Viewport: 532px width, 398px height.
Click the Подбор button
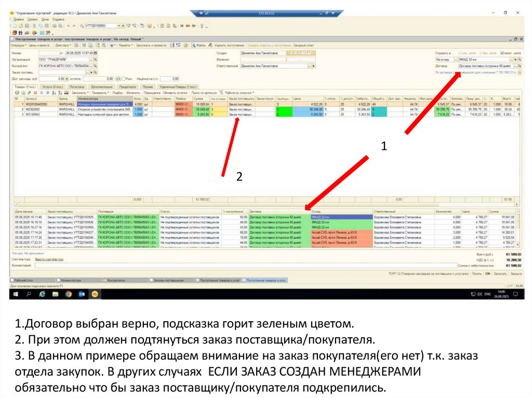[x=117, y=92]
